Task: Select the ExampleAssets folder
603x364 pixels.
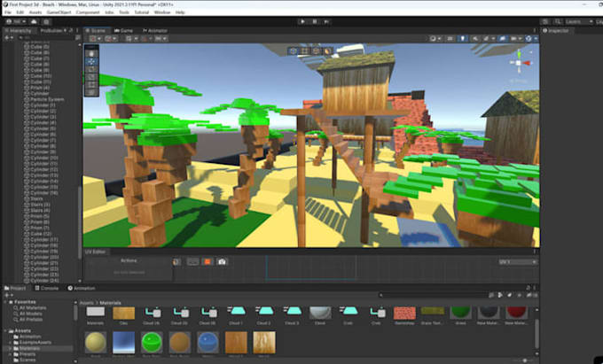Action: pyautogui.click(x=33, y=343)
